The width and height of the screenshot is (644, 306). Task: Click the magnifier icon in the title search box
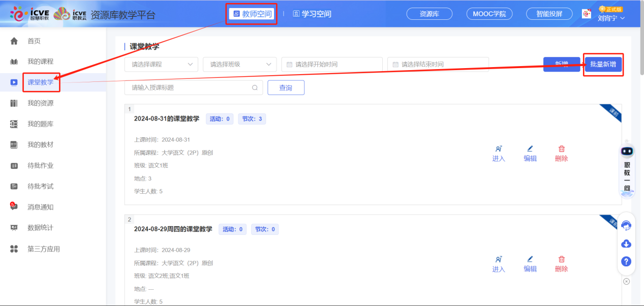255,87
